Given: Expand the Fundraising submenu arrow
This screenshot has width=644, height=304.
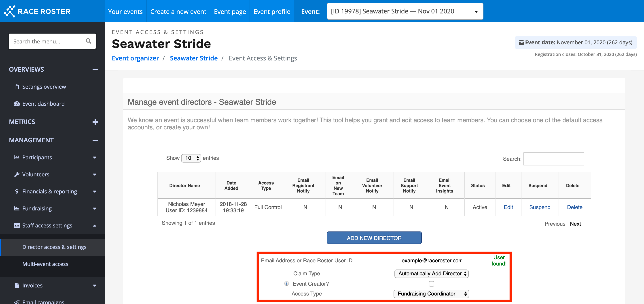Looking at the screenshot, I should coord(95,209).
